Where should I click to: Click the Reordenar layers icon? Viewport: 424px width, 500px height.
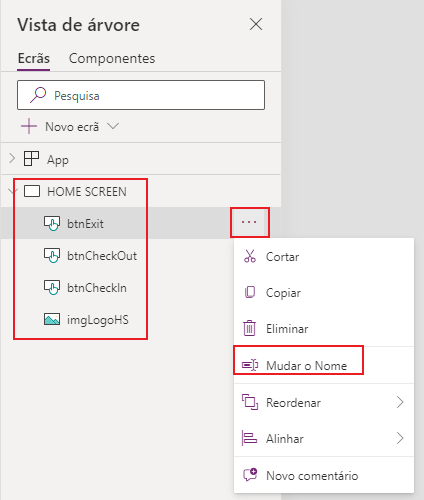[250, 402]
